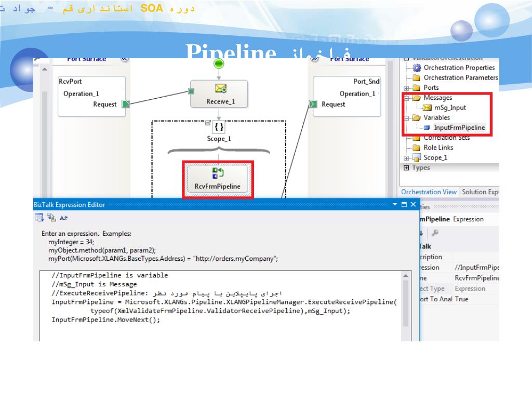The image size is (532, 399).
Task: Click Receive_1 connector handle square
Action: pyautogui.click(x=191, y=91)
